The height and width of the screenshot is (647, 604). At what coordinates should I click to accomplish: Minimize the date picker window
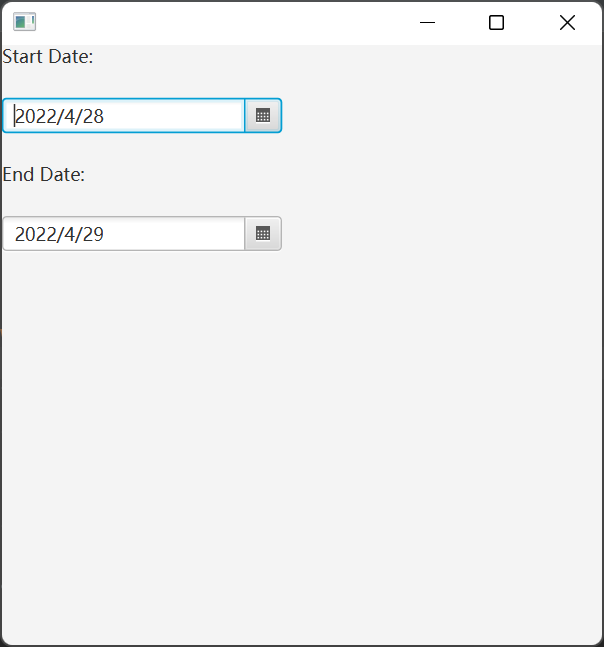(427, 22)
